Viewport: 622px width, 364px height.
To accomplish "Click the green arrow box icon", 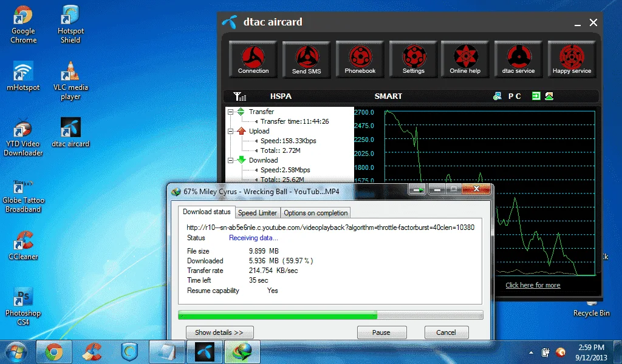I will click(536, 96).
